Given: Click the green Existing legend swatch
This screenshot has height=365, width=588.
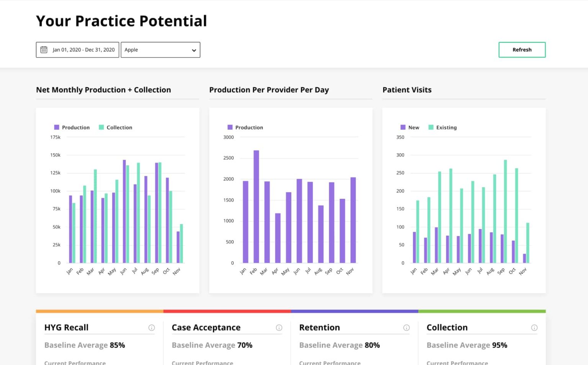Looking at the screenshot, I should tap(431, 127).
